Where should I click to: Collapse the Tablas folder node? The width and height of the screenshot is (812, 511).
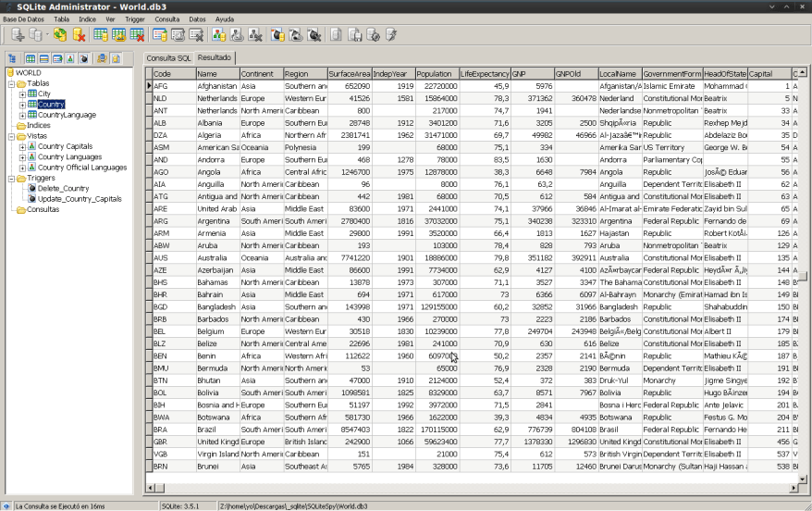(x=10, y=83)
